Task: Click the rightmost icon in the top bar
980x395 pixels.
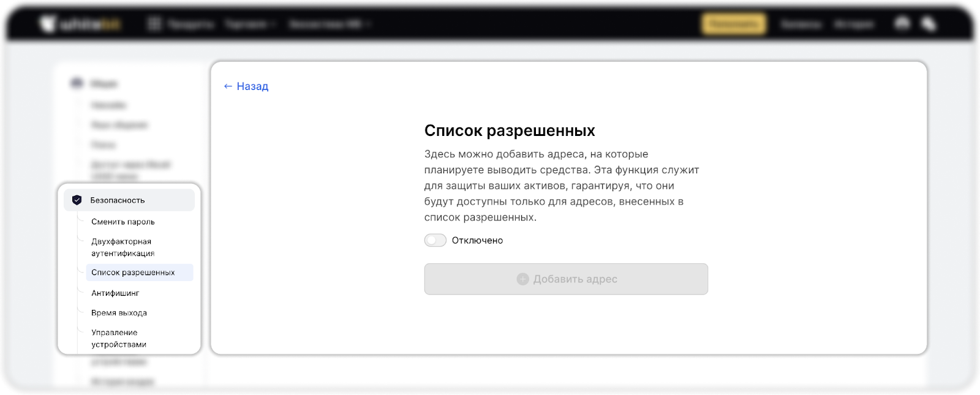Action: [929, 24]
